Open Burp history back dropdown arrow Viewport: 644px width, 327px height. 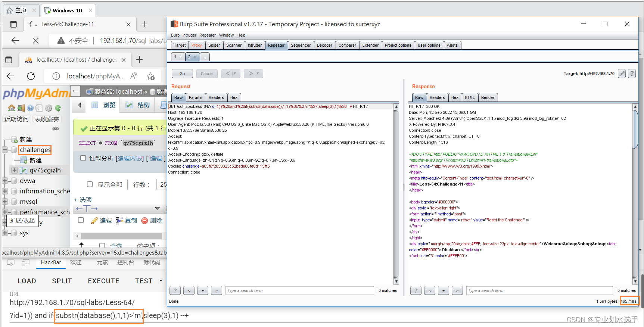pos(235,74)
